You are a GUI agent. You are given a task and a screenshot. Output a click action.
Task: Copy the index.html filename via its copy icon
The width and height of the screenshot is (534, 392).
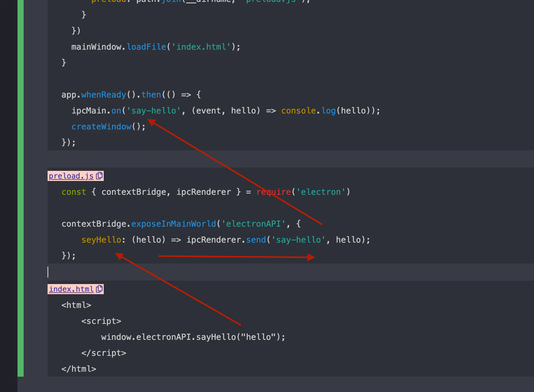(x=99, y=289)
